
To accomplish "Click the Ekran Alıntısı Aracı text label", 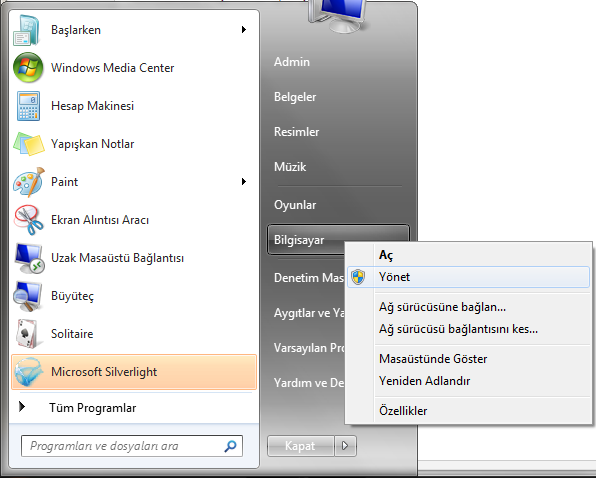I will tap(100, 220).
